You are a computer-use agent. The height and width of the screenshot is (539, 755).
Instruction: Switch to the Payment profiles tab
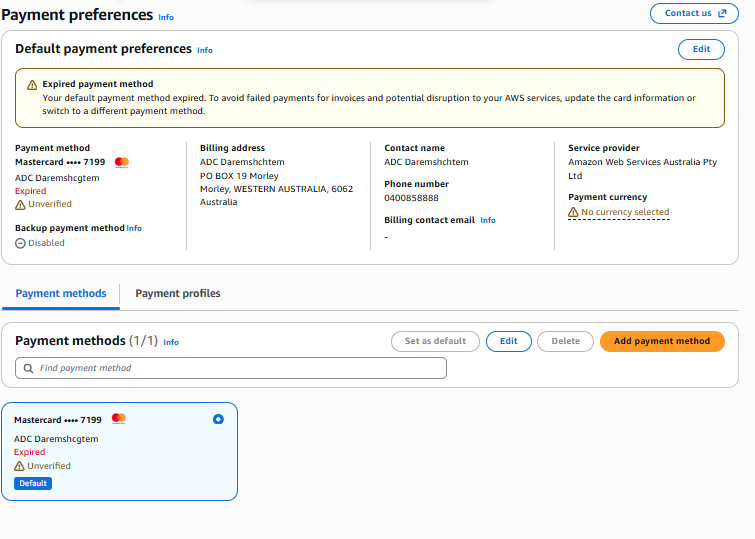click(178, 293)
